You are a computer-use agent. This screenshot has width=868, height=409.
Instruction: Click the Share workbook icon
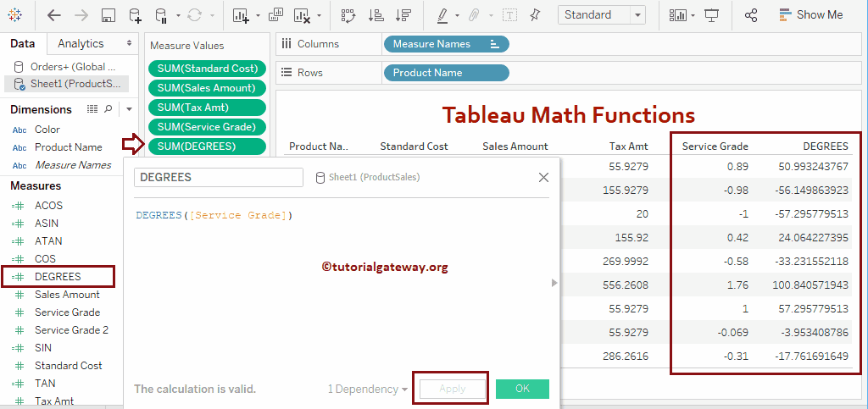(751, 15)
